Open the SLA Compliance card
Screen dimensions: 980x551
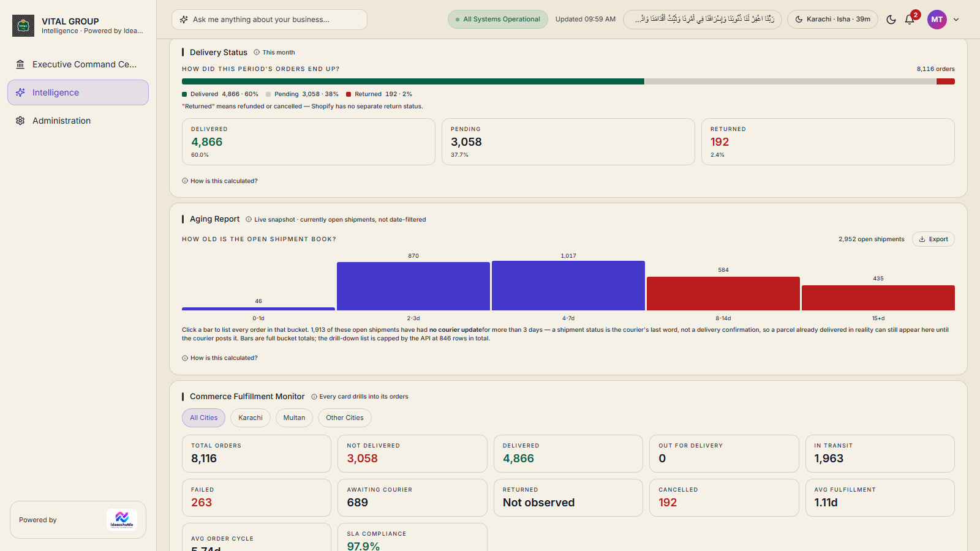pyautogui.click(x=412, y=537)
